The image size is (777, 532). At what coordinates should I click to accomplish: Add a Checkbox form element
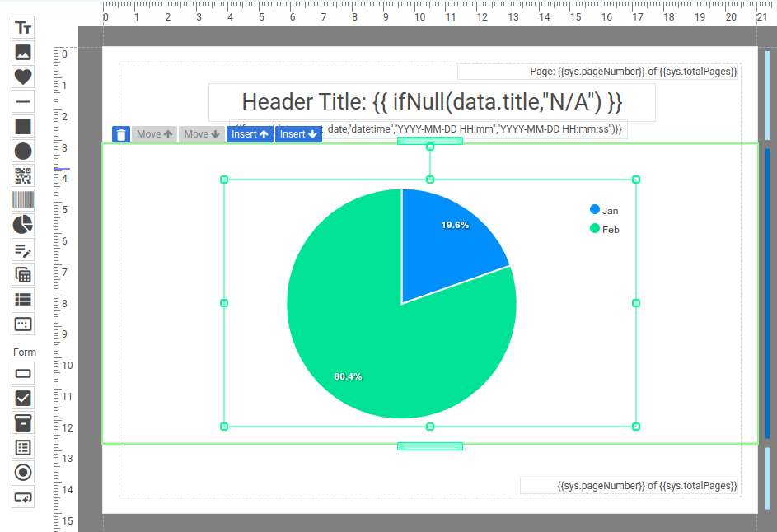[x=23, y=398]
